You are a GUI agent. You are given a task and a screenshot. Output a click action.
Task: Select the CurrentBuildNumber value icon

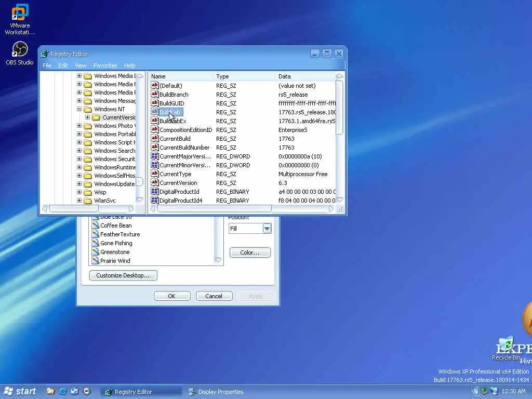[155, 147]
